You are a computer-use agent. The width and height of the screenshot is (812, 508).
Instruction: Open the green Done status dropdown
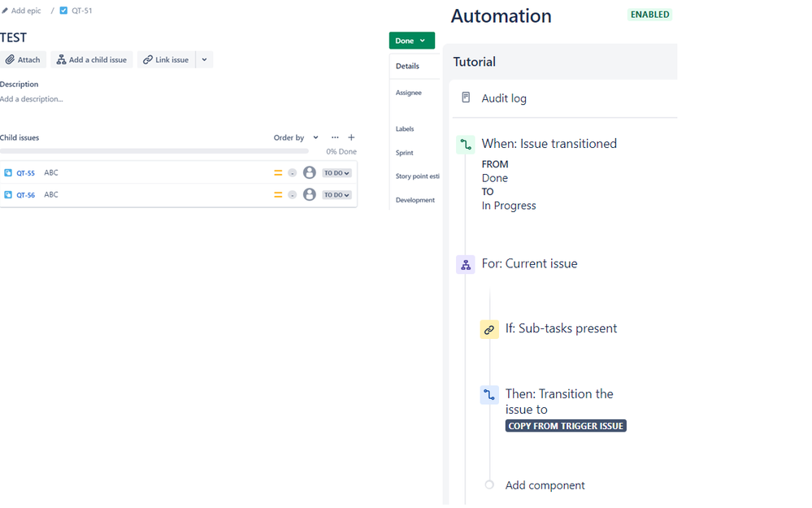point(412,41)
